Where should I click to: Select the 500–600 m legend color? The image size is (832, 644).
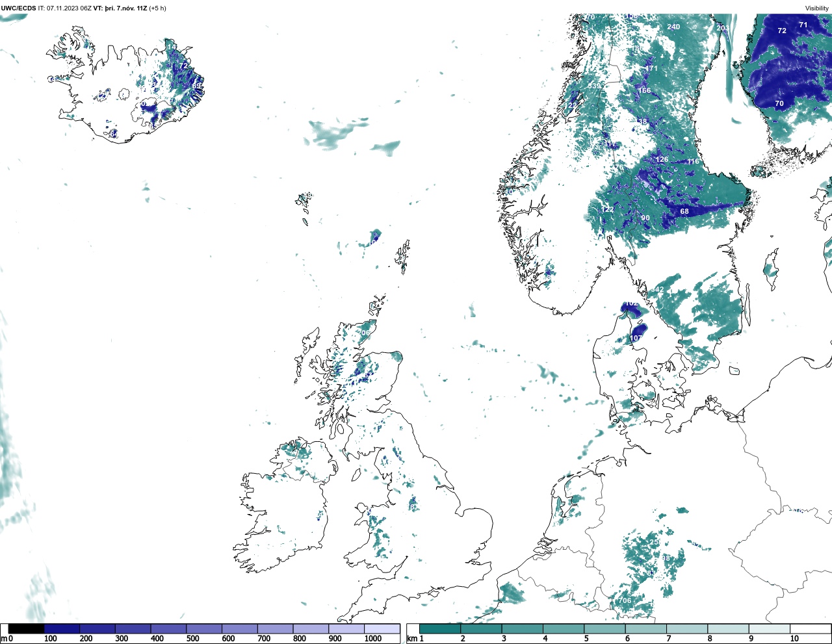[204, 628]
